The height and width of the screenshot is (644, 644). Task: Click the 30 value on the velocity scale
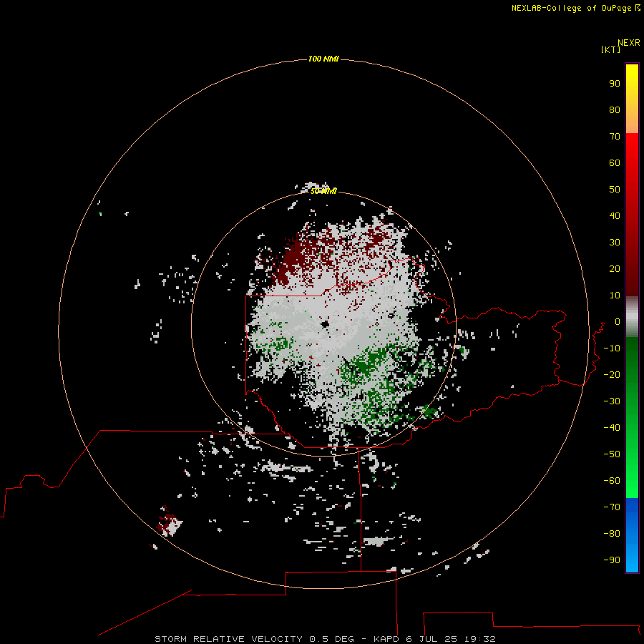click(615, 243)
